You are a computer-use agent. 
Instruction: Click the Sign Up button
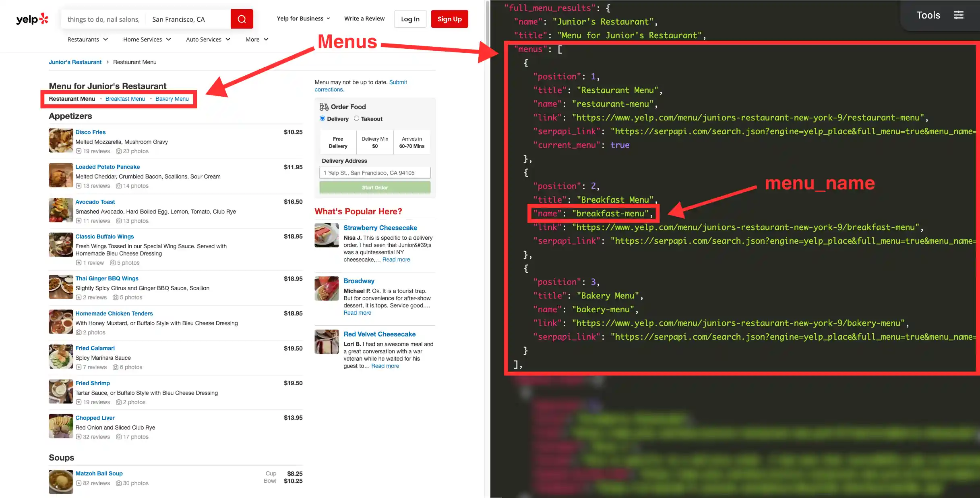tap(449, 19)
